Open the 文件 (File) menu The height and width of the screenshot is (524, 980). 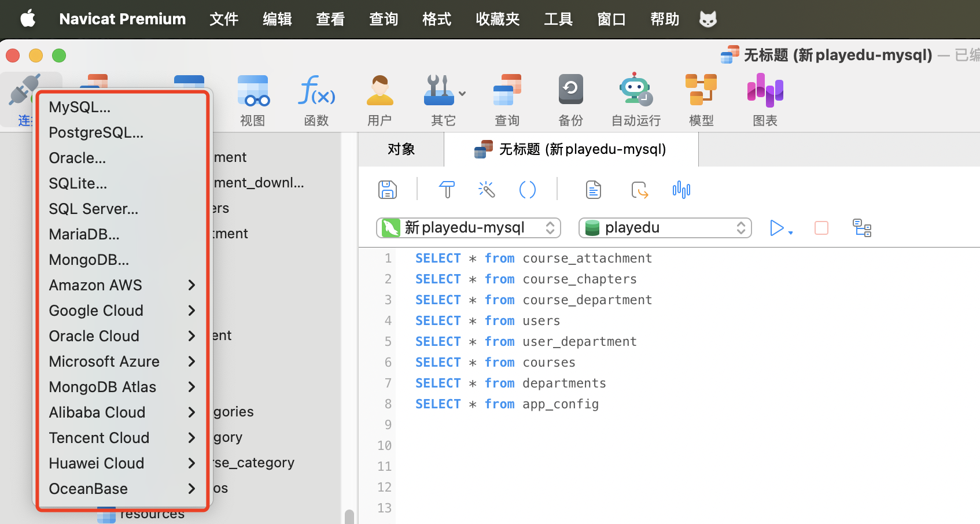224,19
